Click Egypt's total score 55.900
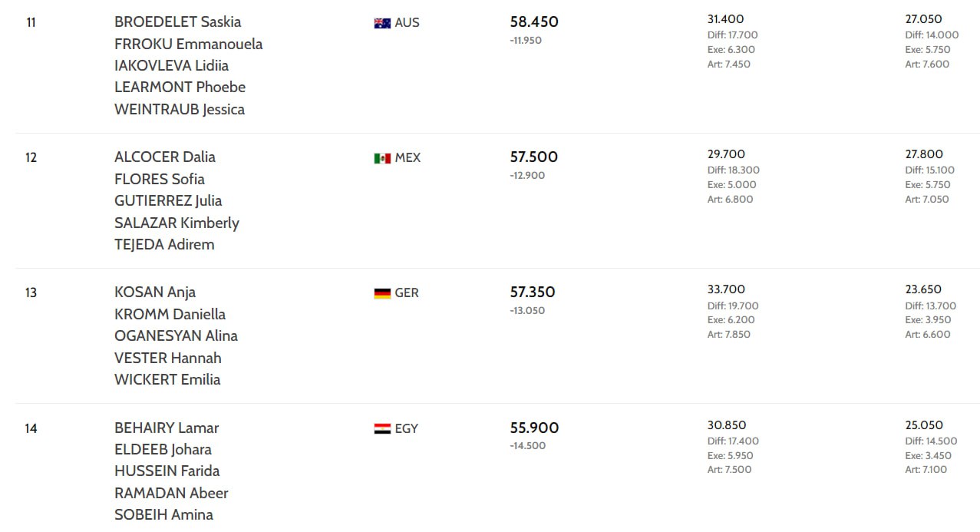This screenshot has height=532, width=980. coord(534,428)
